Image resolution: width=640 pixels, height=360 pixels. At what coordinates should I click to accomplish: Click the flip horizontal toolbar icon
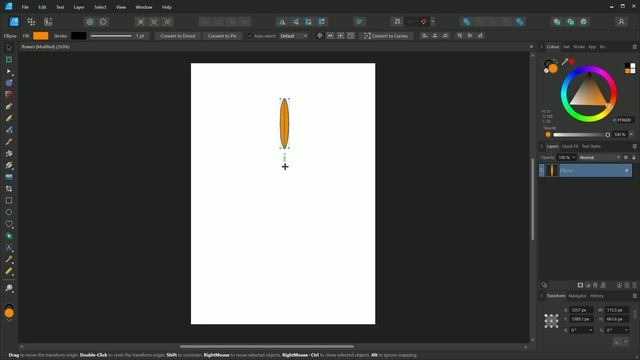(x=282, y=22)
